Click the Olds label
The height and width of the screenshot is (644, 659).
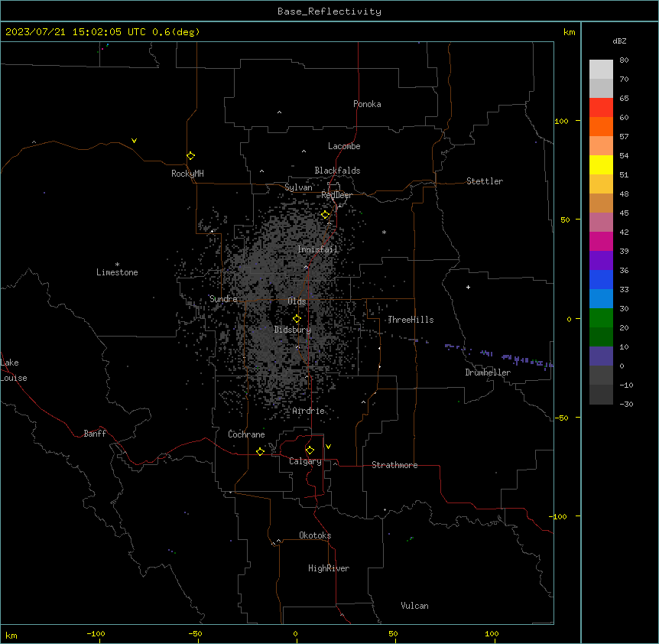tap(297, 301)
